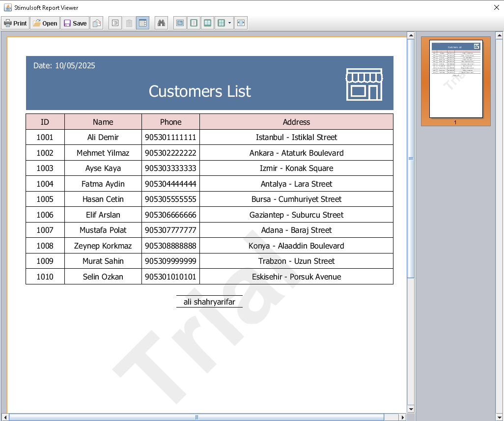Click phone cell 905303333333
The image size is (504, 421).
point(170,168)
